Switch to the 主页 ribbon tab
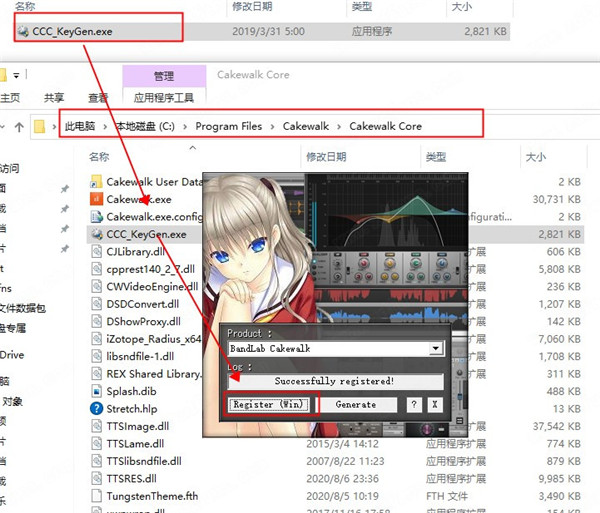 coord(10,98)
